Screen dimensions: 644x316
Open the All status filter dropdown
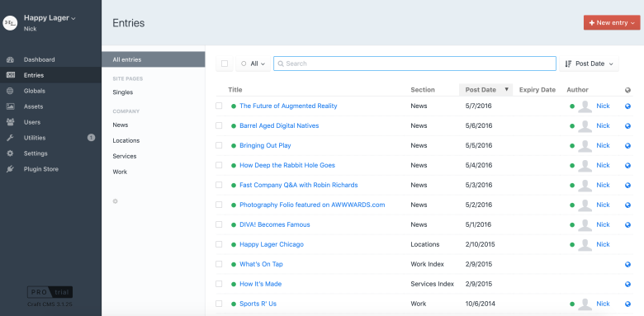253,64
